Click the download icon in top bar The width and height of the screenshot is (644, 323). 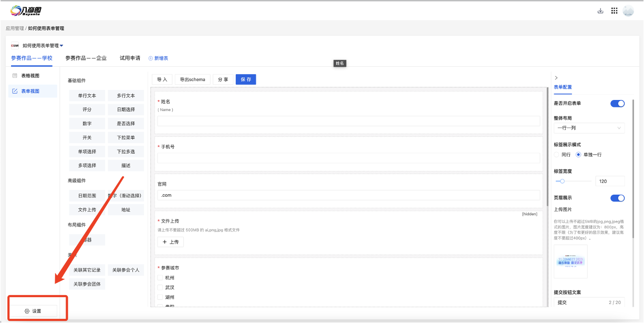(x=600, y=11)
